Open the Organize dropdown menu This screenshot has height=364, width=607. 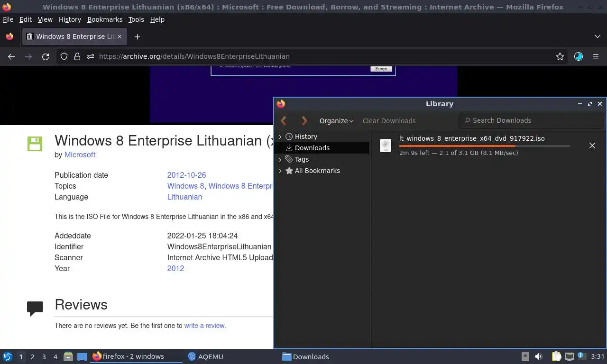click(x=336, y=121)
